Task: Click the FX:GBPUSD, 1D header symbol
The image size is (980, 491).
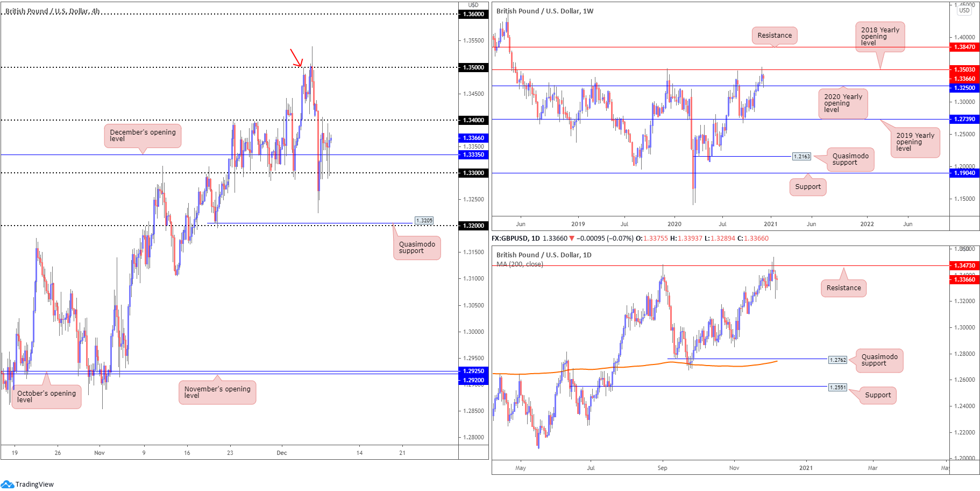Action: click(x=515, y=238)
